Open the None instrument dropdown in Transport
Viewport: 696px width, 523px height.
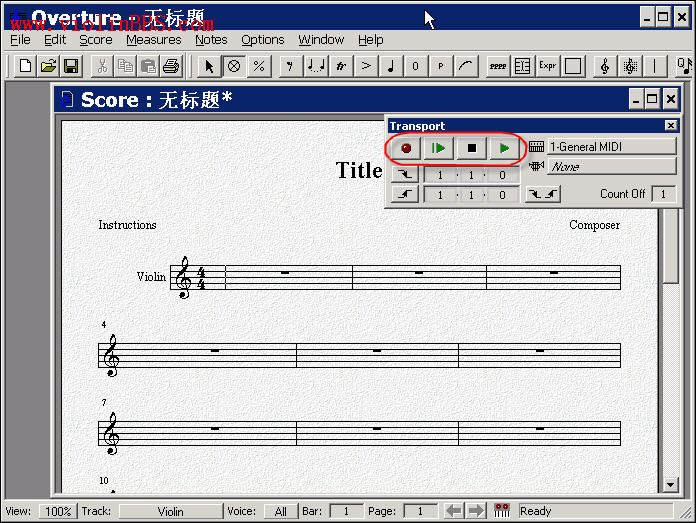point(612,166)
